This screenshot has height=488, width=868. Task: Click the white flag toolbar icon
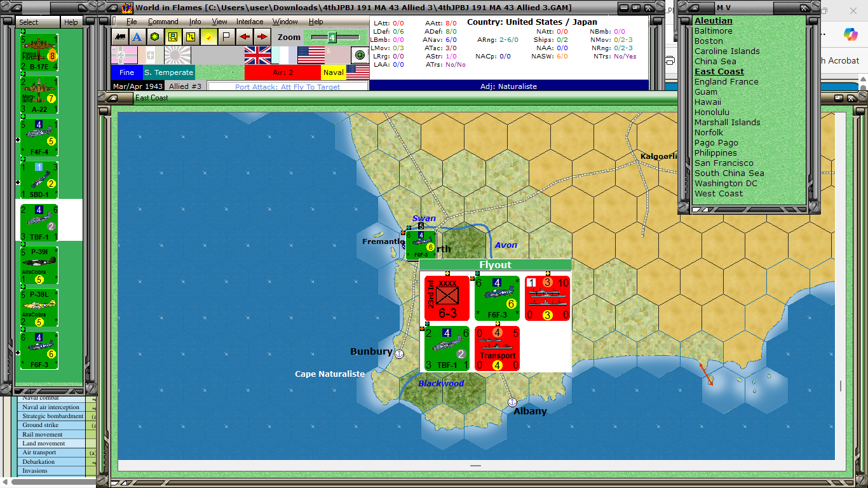226,37
